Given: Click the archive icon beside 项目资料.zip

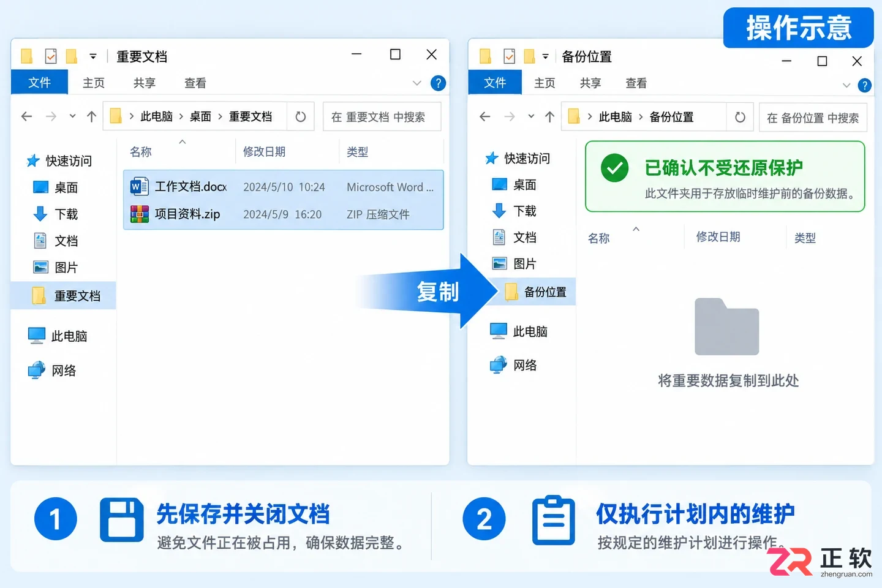Looking at the screenshot, I should [x=139, y=214].
